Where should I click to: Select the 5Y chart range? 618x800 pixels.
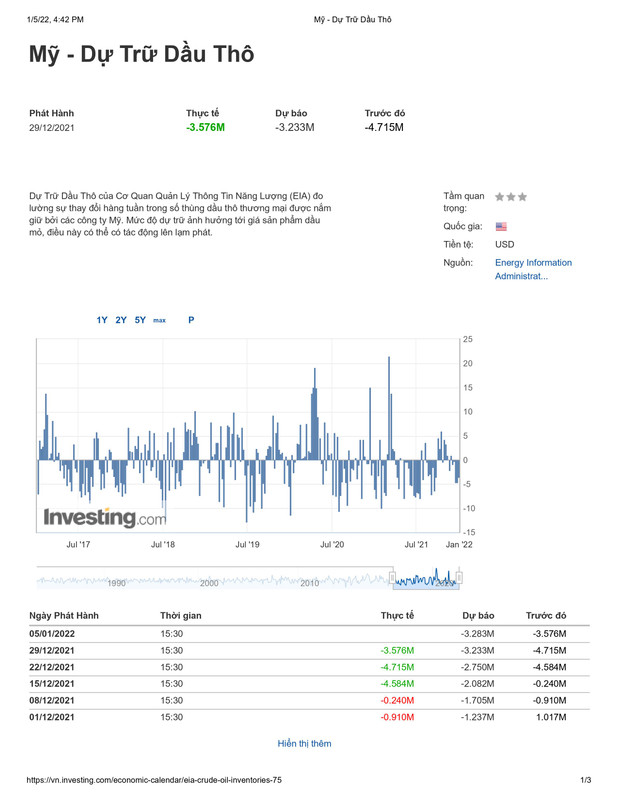coord(140,320)
